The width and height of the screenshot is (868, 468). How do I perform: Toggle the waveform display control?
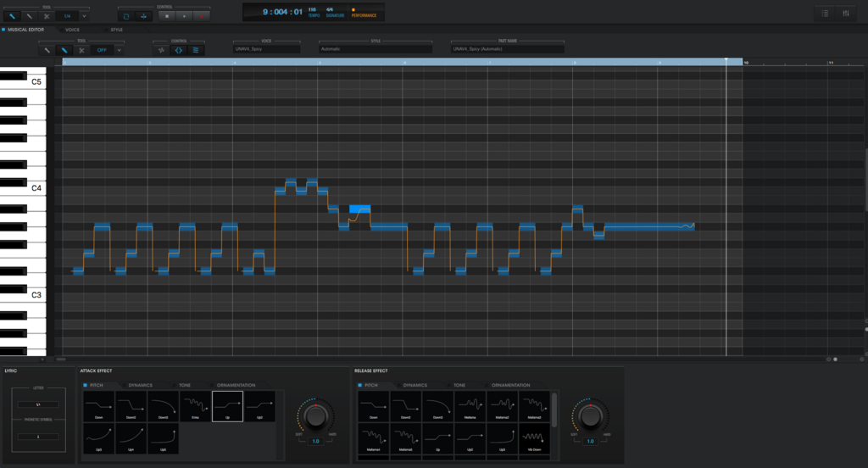click(x=161, y=50)
